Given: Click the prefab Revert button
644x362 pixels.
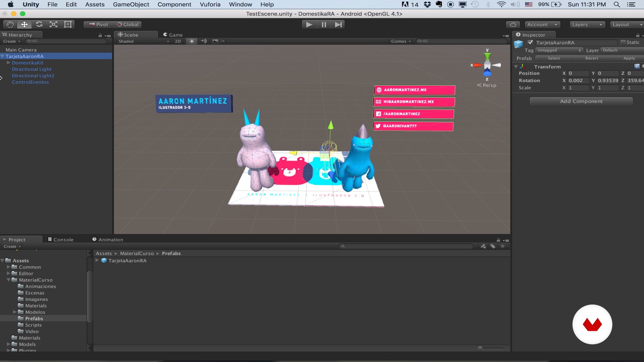Looking at the screenshot, I should pyautogui.click(x=591, y=58).
